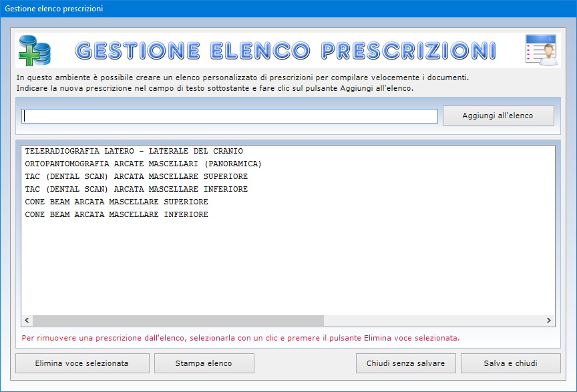The image size is (577, 392).
Task: Click the list's left scroll arrow
Action: (27, 321)
